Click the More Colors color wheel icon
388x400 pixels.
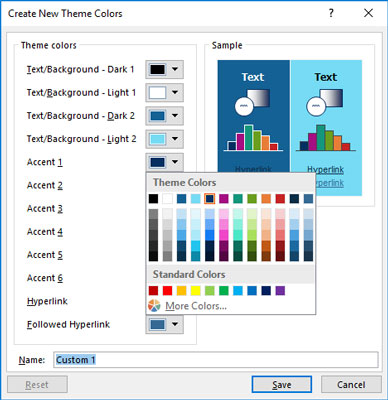point(154,305)
